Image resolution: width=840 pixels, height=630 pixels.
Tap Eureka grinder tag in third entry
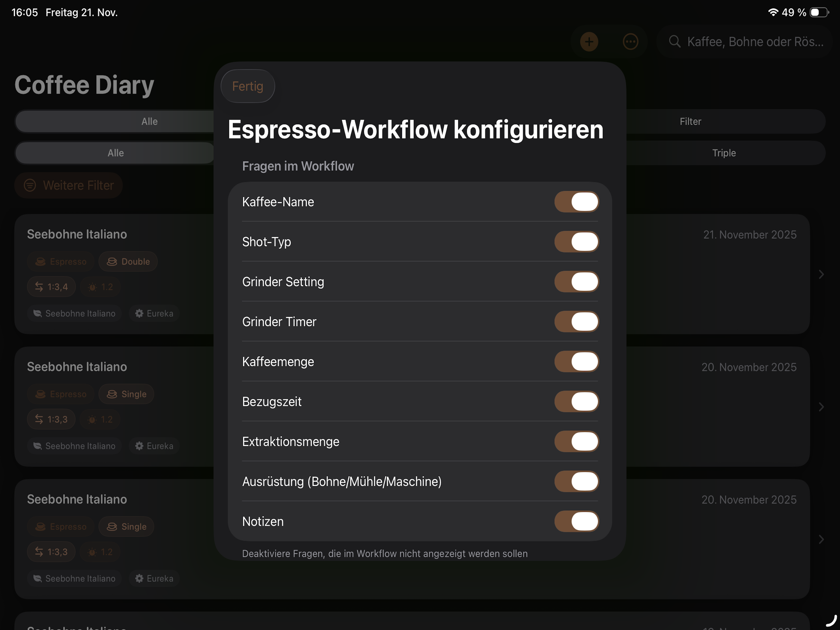point(154,578)
